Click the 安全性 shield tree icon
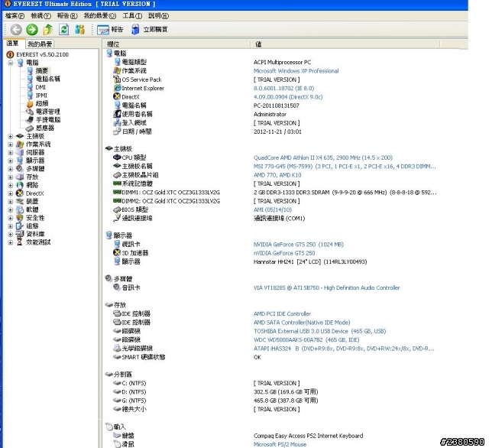489x448 pixels. click(20, 217)
